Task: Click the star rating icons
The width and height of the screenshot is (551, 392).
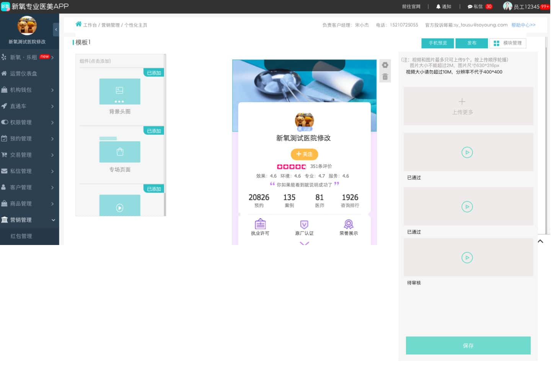Action: (x=292, y=167)
